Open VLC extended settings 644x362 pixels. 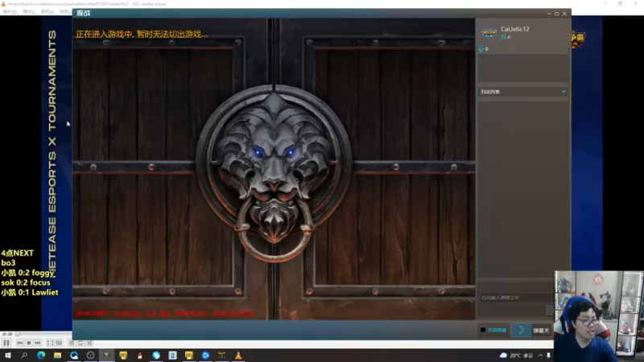59,343
